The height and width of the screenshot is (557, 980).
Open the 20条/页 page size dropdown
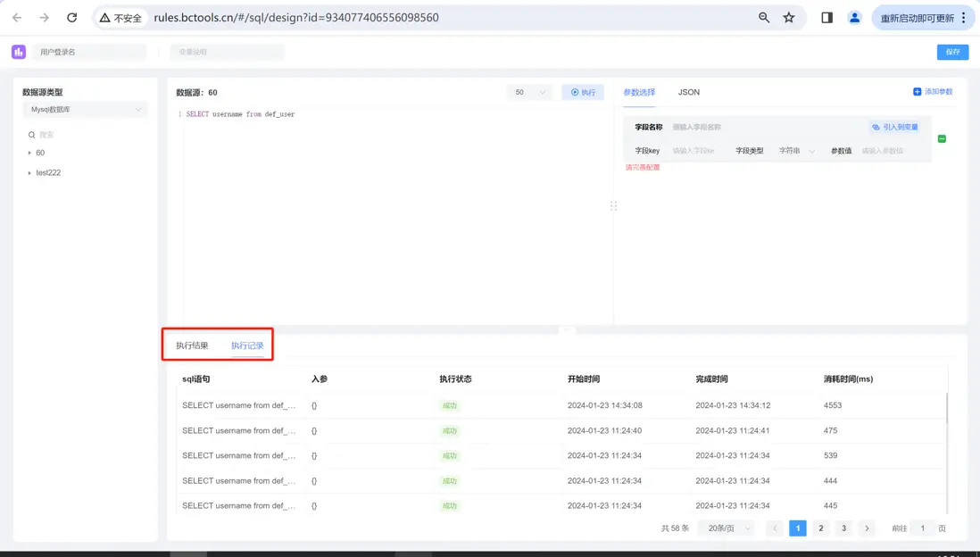click(x=726, y=528)
